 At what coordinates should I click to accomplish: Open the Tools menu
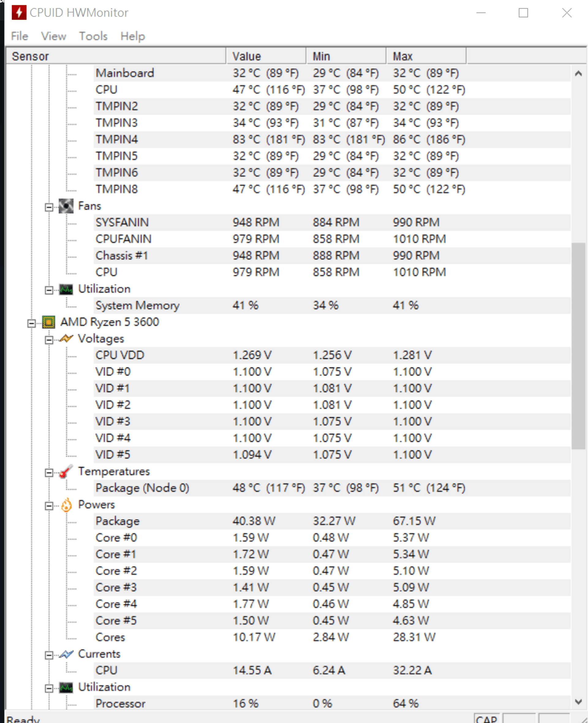[93, 36]
